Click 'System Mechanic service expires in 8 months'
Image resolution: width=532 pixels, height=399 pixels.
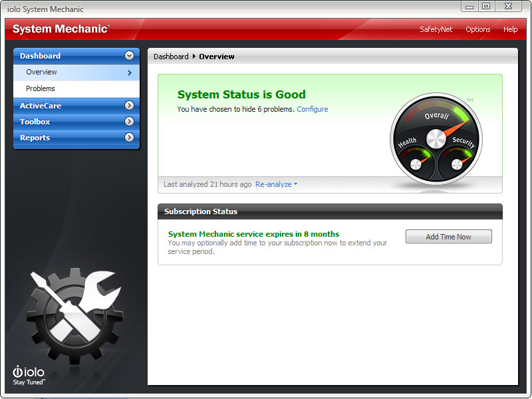click(253, 234)
